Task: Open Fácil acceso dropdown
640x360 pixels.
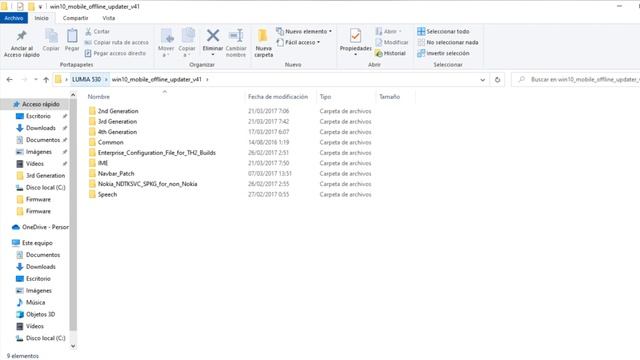Action: pos(298,42)
